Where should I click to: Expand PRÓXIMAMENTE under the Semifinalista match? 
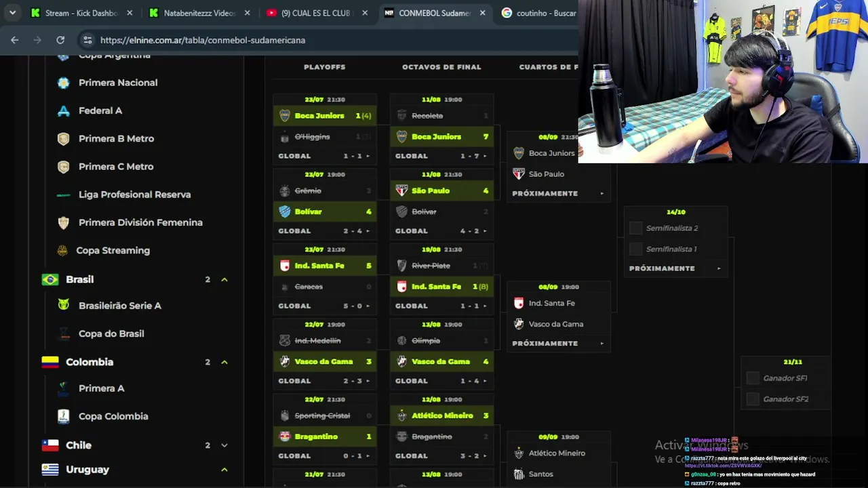click(x=676, y=268)
